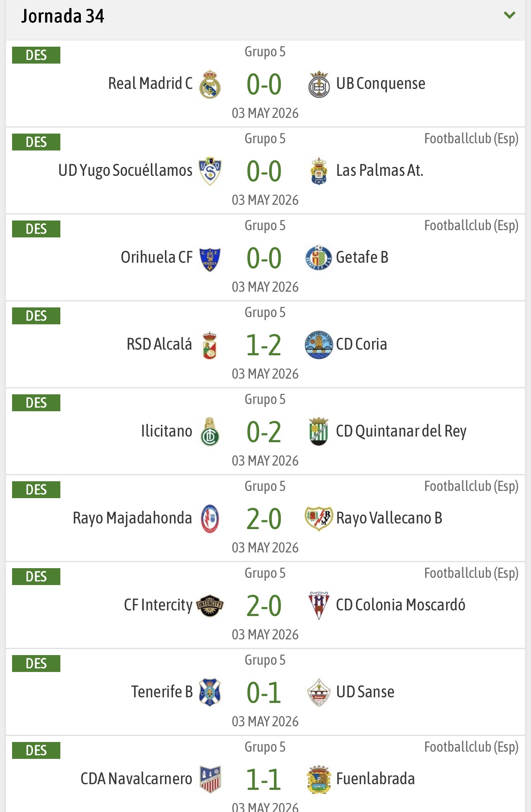Tap the Rayo Vallecano B crest

coord(319,519)
